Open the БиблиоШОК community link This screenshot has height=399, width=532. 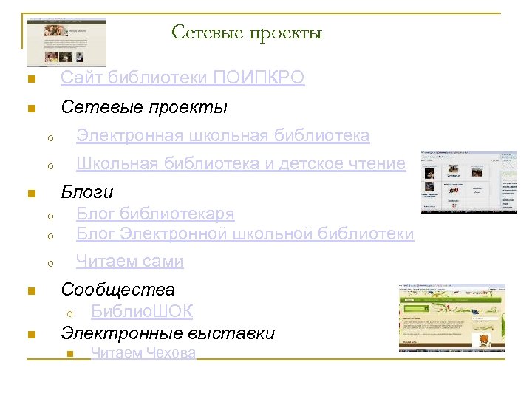point(142,311)
